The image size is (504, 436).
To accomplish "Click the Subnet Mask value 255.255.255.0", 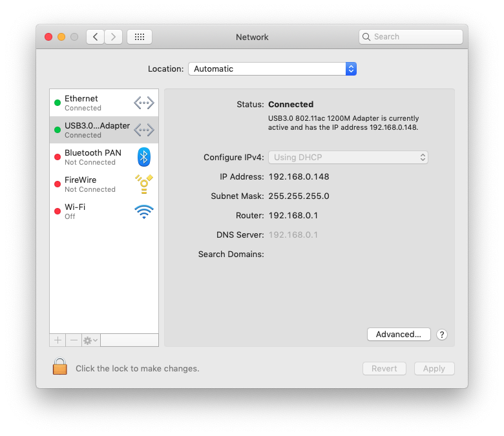I will [299, 196].
